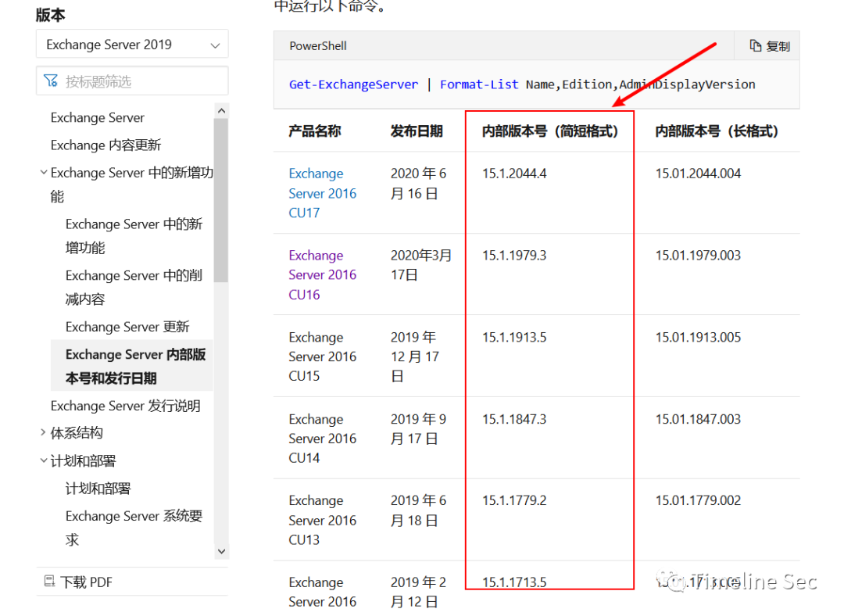
Task: Click sidebar scrollbar down arrow
Action: pyautogui.click(x=221, y=551)
